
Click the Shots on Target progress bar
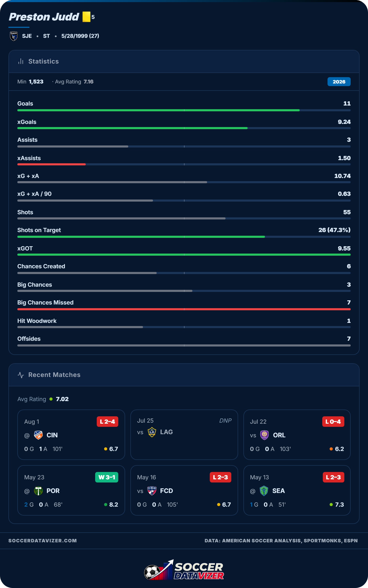tap(184, 237)
